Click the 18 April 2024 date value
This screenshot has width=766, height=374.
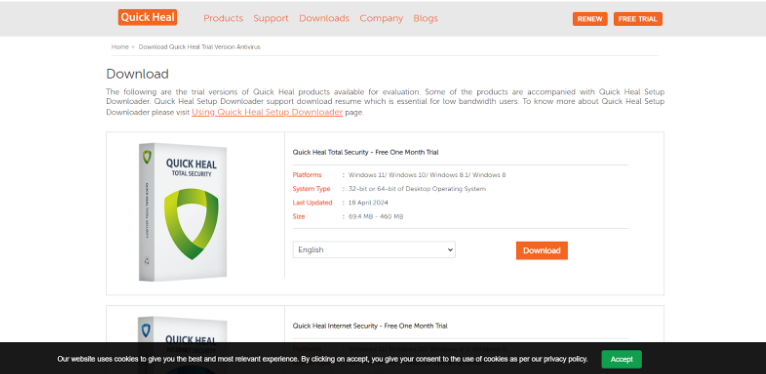pos(368,203)
